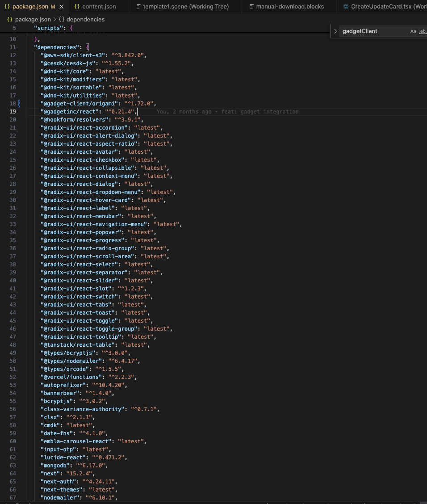Image resolution: width=427 pixels, height=504 pixels.
Task: Click the gadgetClient search field
Action: pyautogui.click(x=374, y=31)
